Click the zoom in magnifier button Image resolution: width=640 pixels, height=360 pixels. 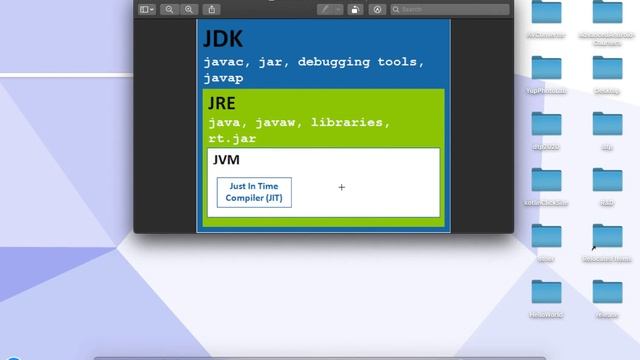tap(189, 9)
